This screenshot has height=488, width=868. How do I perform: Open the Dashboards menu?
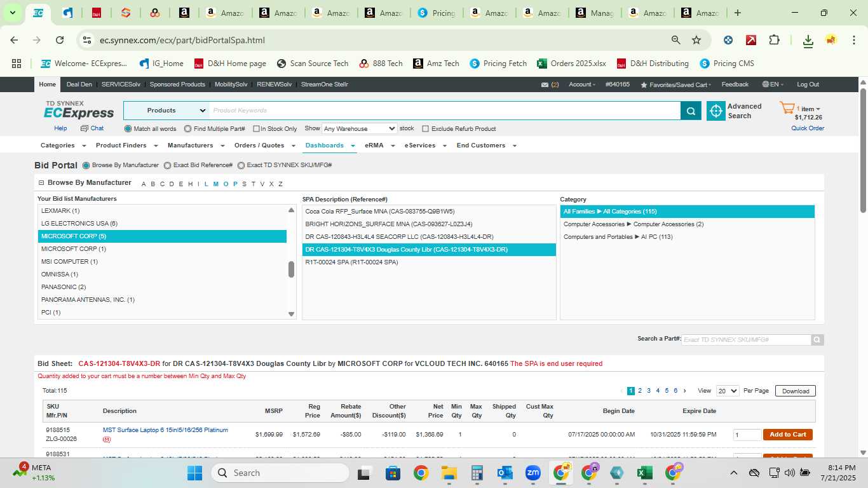pos(329,146)
